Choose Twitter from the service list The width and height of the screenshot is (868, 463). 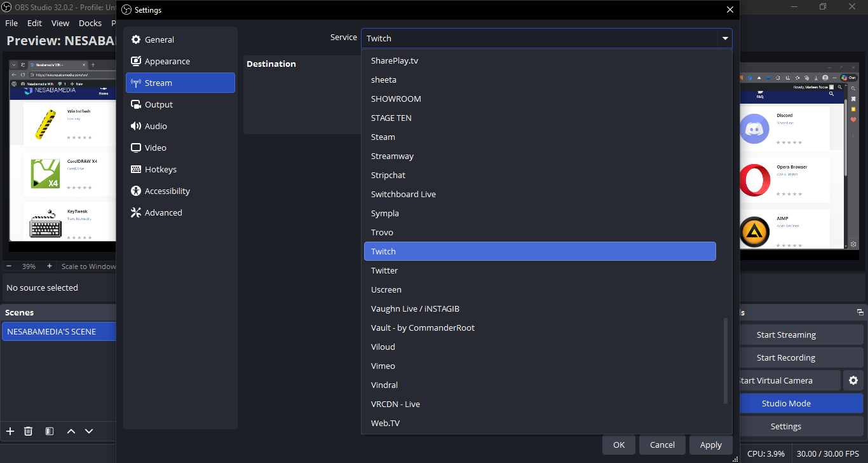click(384, 270)
